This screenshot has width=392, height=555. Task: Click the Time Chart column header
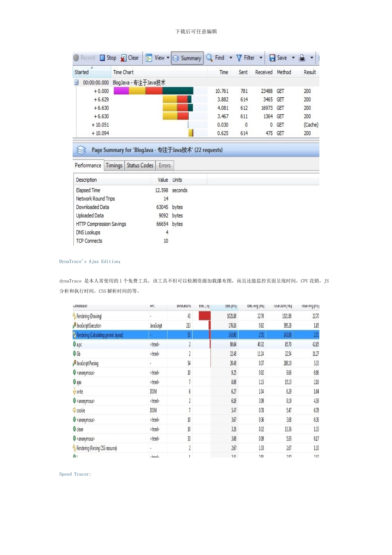point(123,72)
